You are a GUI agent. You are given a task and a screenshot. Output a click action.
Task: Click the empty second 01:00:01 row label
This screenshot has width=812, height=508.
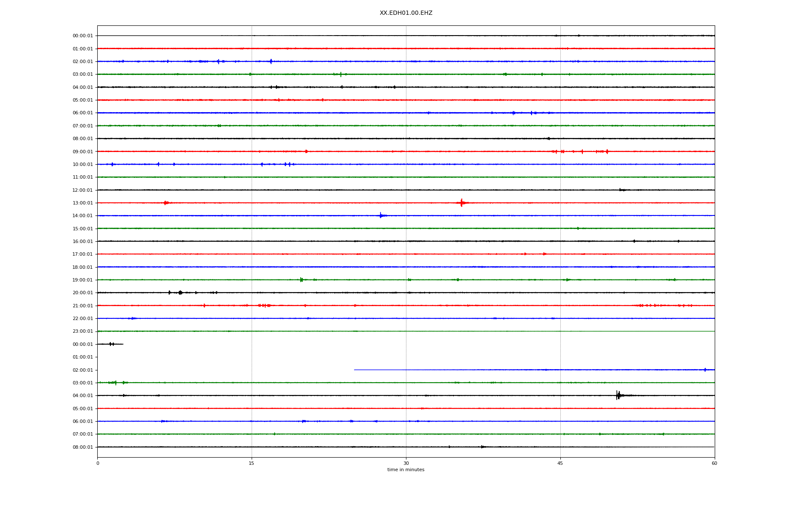pos(82,357)
